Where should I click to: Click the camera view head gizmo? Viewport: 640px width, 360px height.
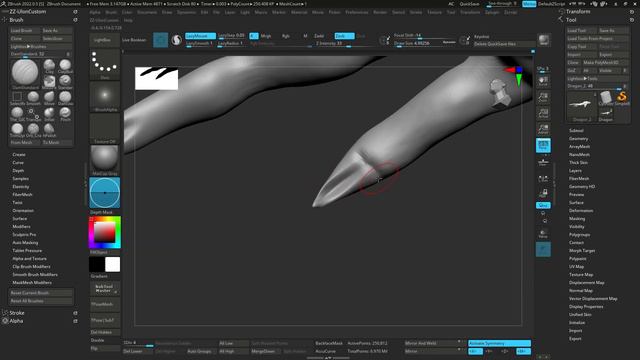(x=499, y=93)
